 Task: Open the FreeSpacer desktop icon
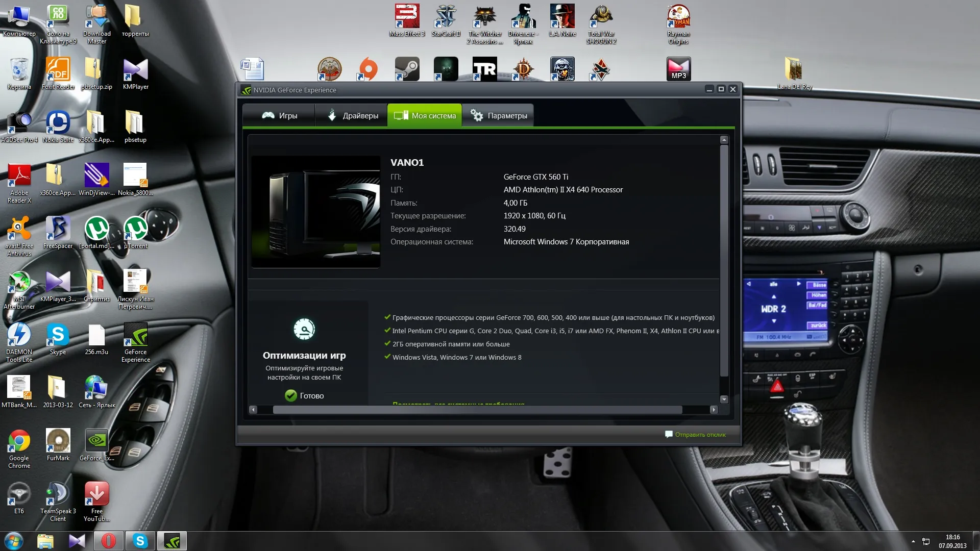coord(58,233)
